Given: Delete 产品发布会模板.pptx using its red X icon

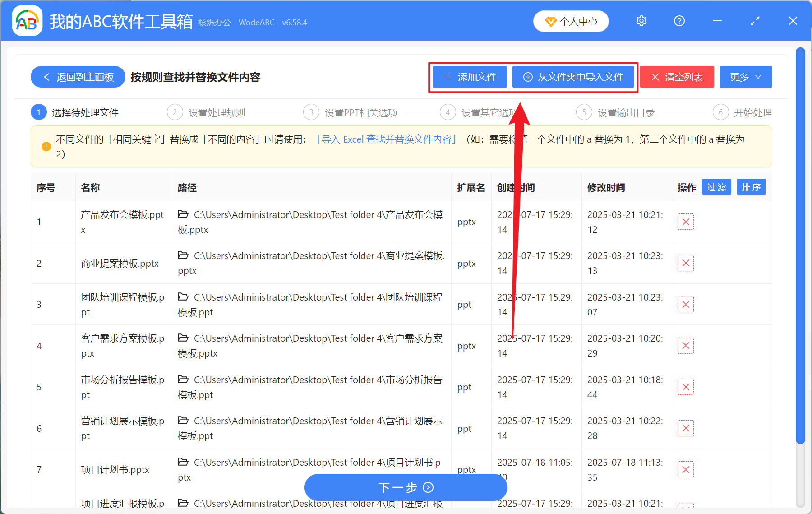Looking at the screenshot, I should 685,222.
